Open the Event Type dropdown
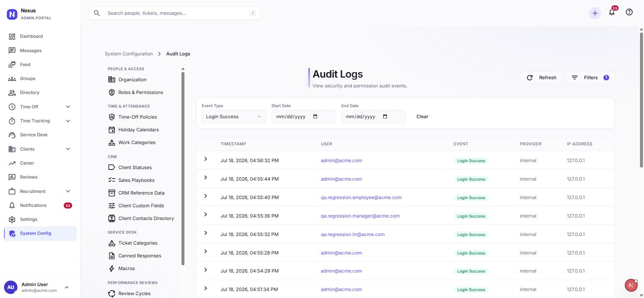The width and height of the screenshot is (644, 298). point(234,117)
